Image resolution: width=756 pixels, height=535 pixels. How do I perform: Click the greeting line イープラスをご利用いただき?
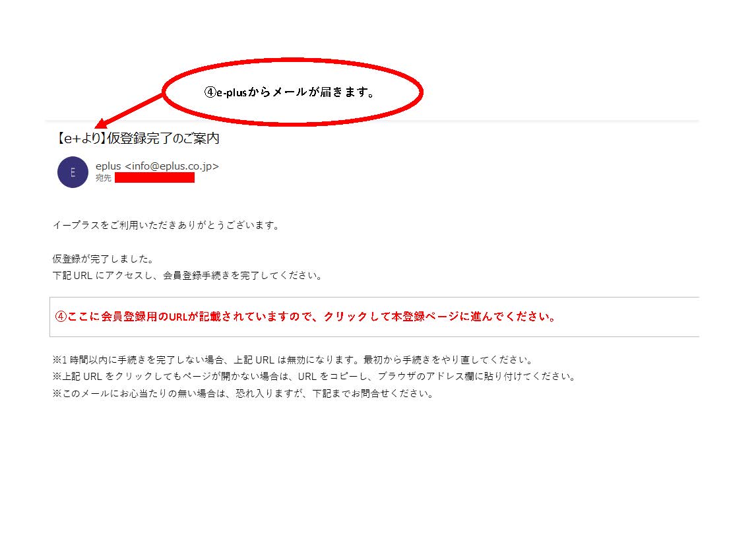click(166, 225)
